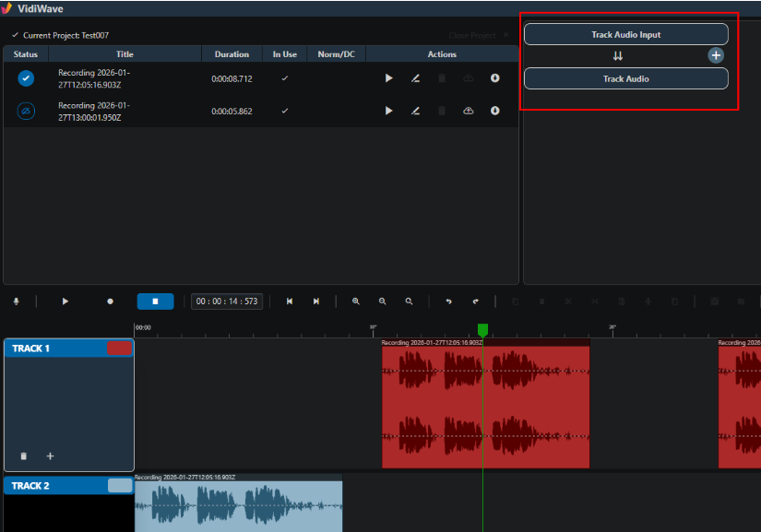Toggle the In Use checkmark for first recording

pos(285,78)
